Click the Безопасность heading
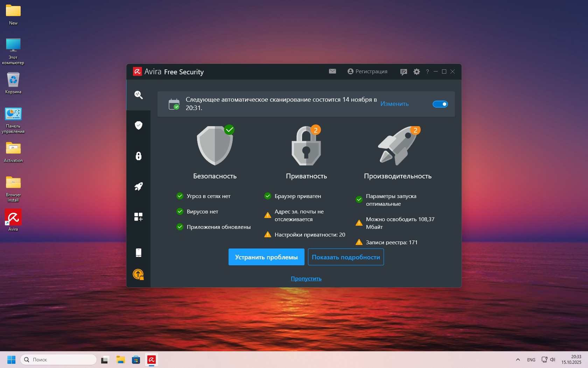The width and height of the screenshot is (588, 368). (x=215, y=176)
